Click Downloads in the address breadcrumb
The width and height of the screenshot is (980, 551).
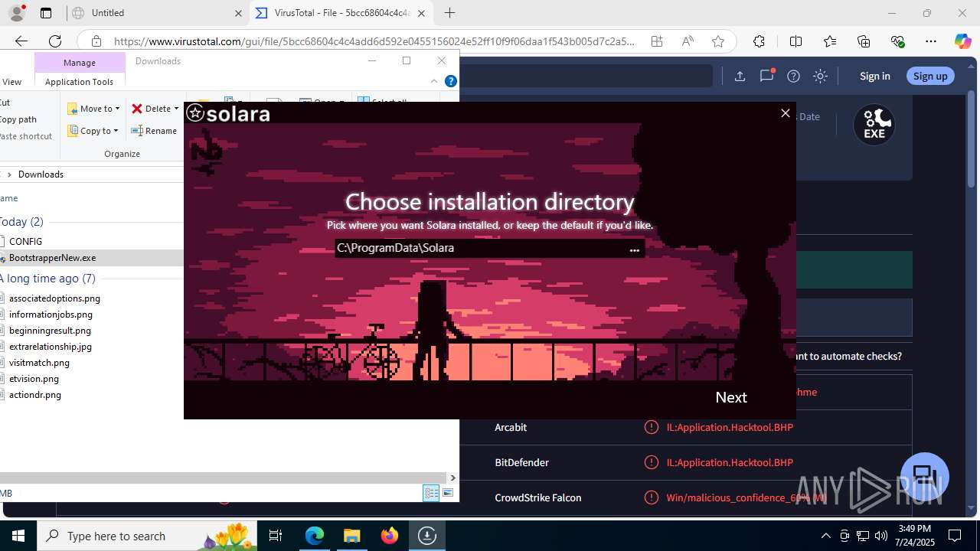tap(41, 174)
